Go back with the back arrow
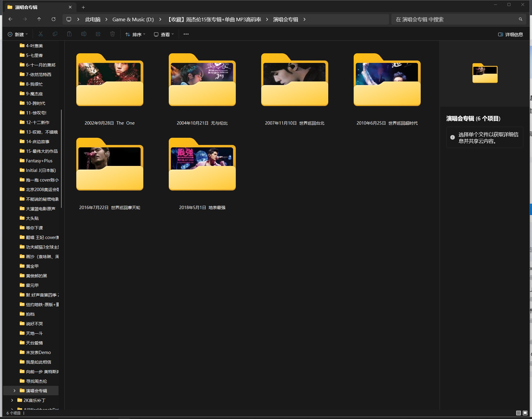 pyautogui.click(x=10, y=19)
